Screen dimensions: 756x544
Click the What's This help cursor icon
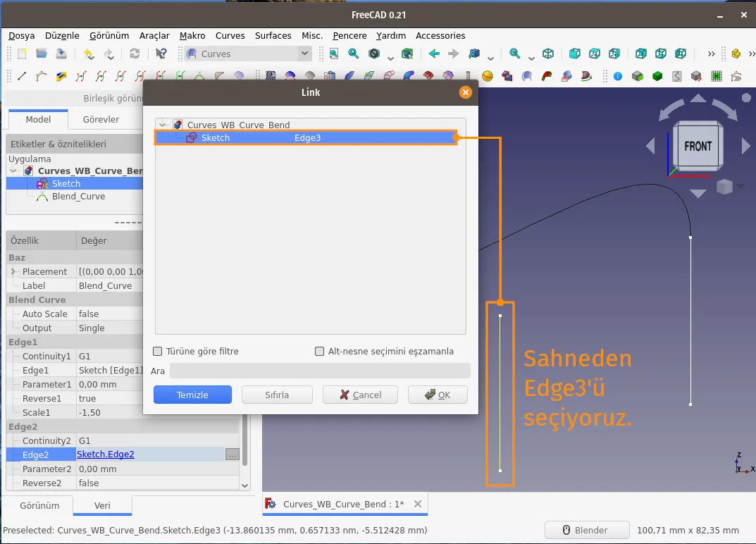(x=161, y=54)
